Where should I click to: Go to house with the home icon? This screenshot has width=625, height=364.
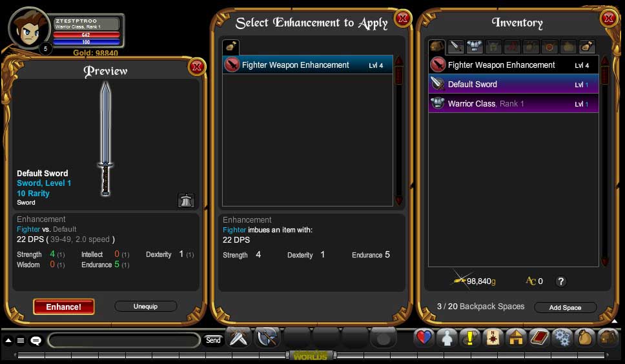[x=516, y=339]
